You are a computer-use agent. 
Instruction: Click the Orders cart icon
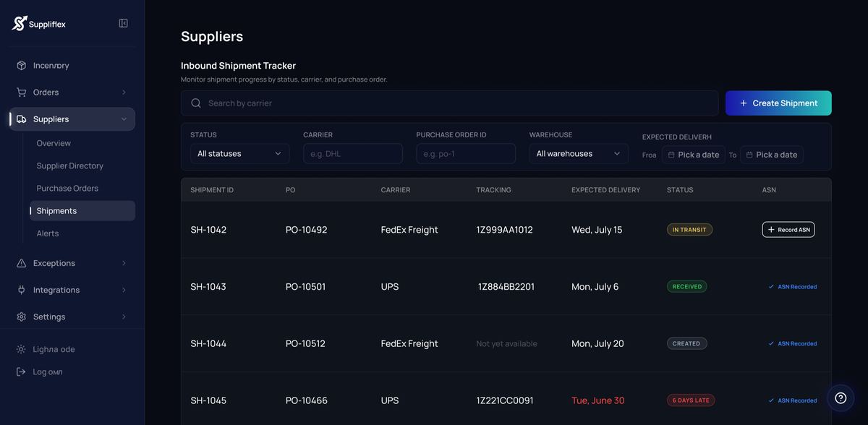(22, 92)
